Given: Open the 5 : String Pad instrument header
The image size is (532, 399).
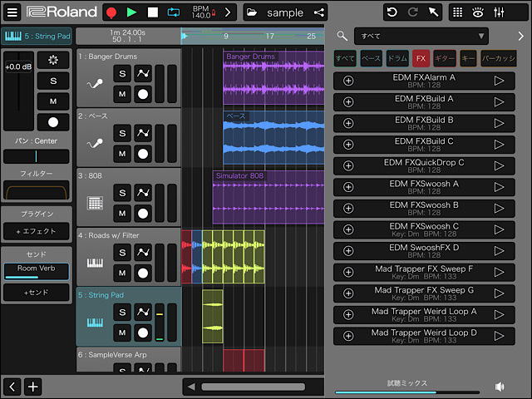Looking at the screenshot, I should (37, 36).
